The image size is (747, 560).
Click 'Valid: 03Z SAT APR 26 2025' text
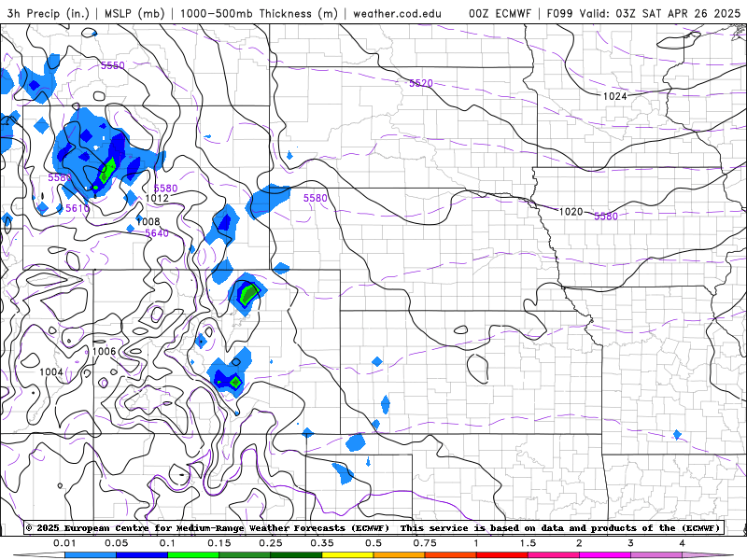click(660, 13)
